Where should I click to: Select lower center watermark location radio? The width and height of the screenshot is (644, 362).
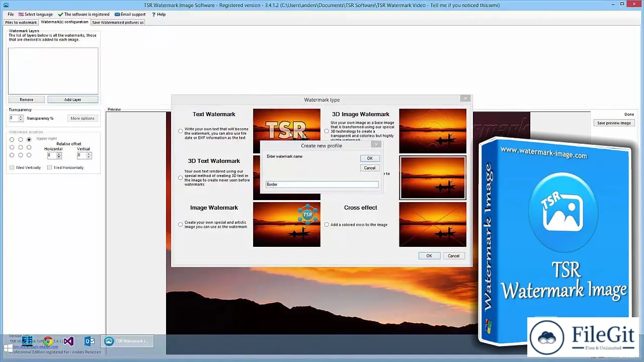pos(20,155)
